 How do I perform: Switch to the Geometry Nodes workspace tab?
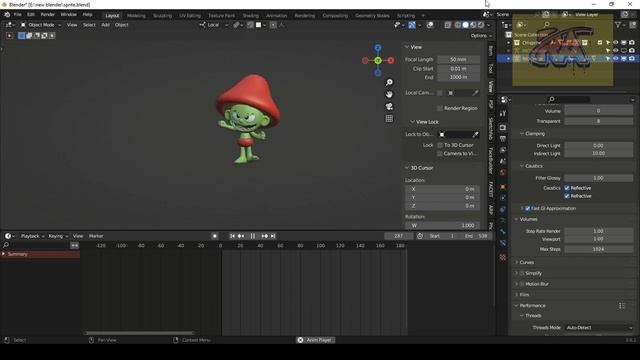coord(372,16)
